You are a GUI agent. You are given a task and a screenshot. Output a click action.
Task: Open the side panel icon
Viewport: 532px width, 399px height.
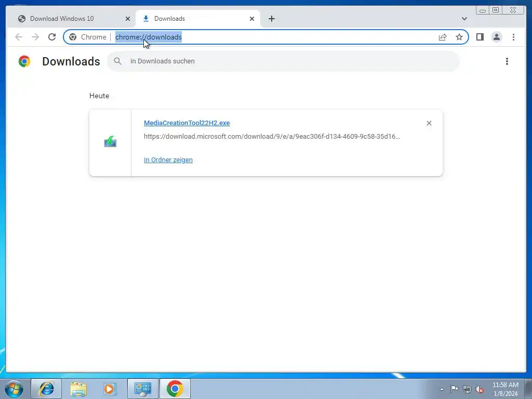coord(480,37)
